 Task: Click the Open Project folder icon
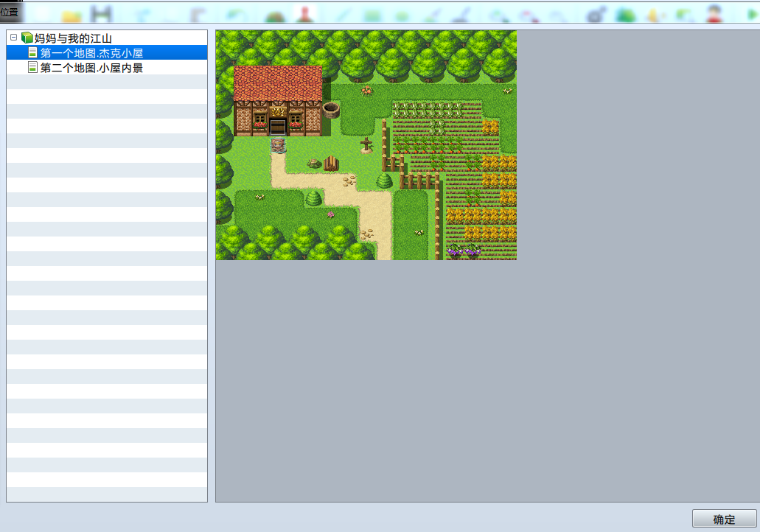(72, 15)
